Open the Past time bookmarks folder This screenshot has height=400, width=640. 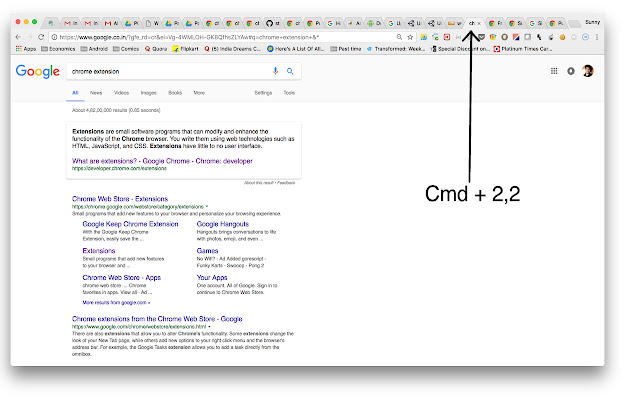coord(346,49)
